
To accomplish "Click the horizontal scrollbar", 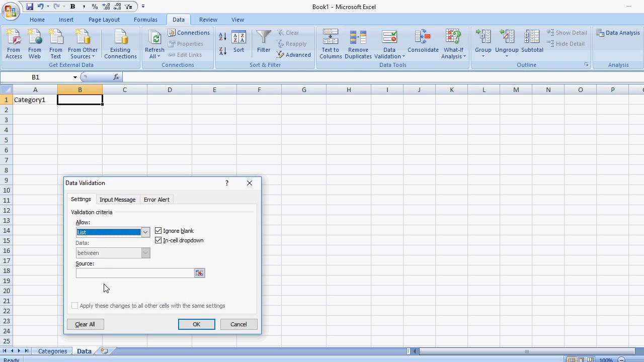I will 526,351.
